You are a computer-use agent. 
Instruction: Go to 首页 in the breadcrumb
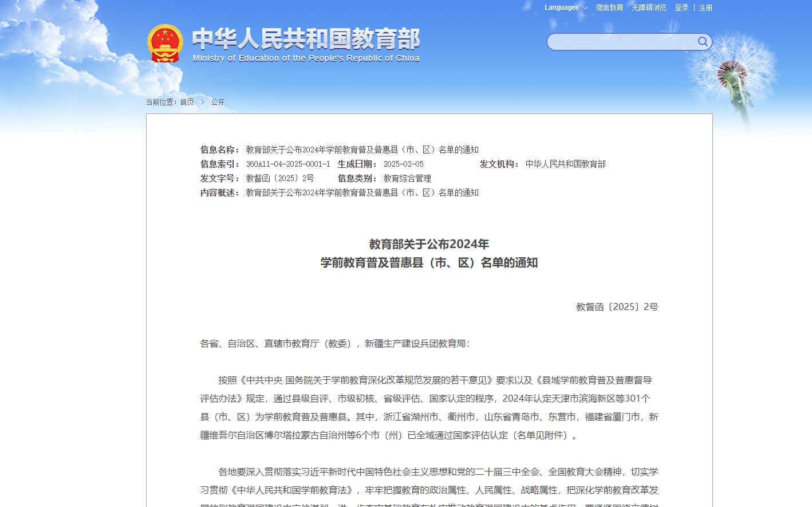tap(187, 102)
